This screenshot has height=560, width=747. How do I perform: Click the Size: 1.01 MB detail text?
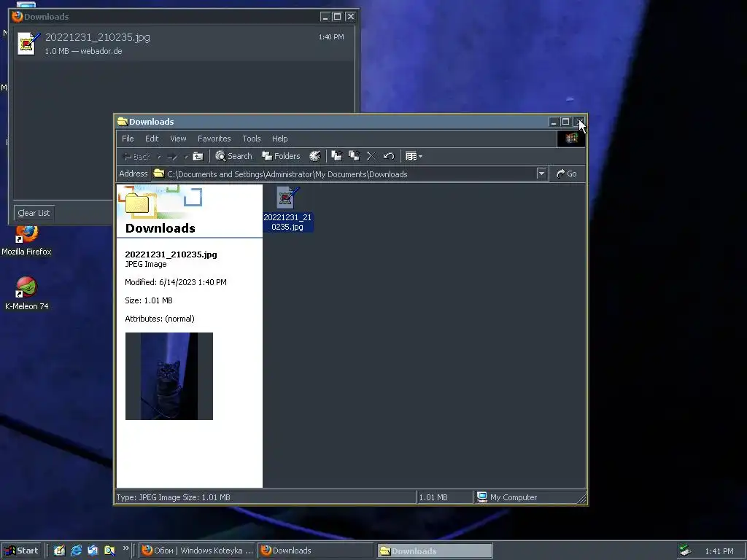pyautogui.click(x=149, y=300)
